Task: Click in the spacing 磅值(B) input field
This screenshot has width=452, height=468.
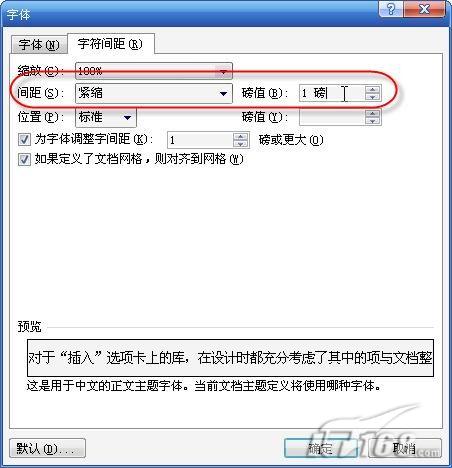Action: tap(332, 93)
